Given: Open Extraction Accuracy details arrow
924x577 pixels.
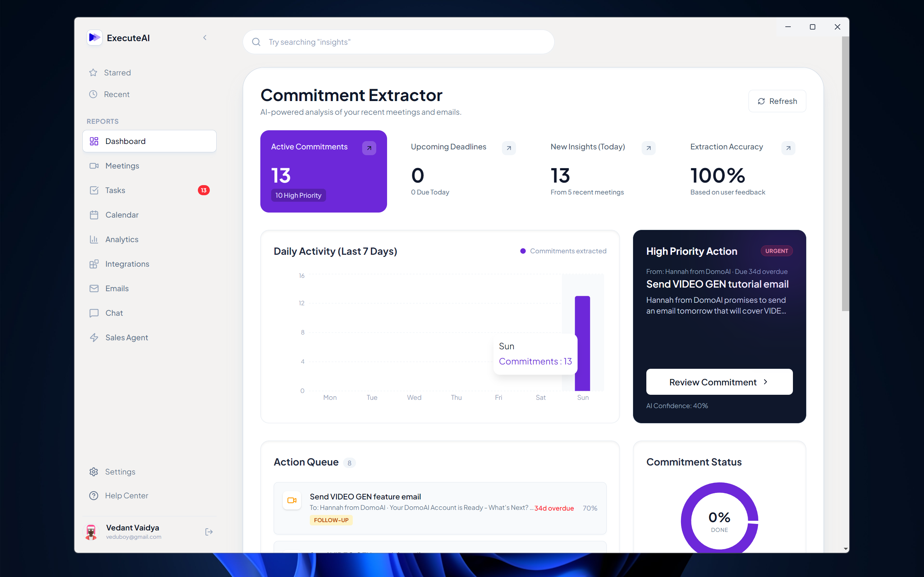Looking at the screenshot, I should [788, 148].
